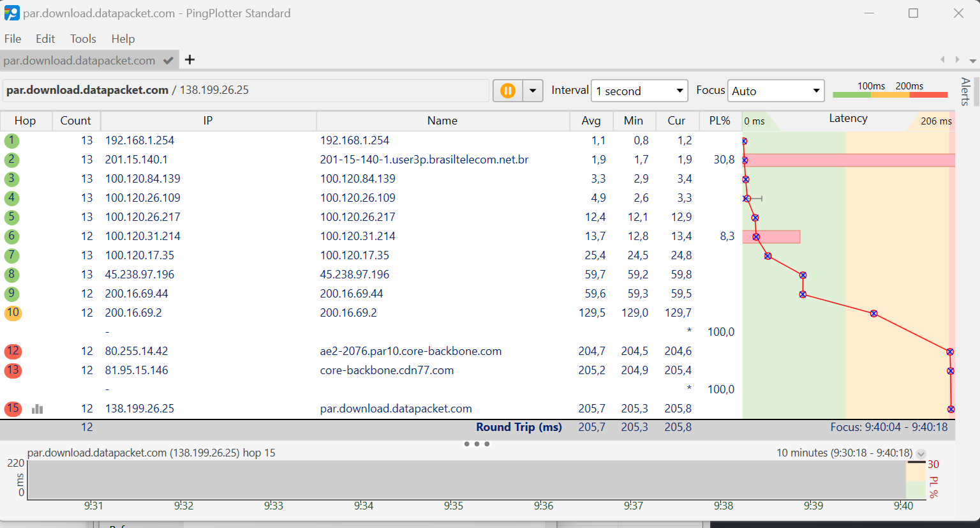Select name core-backbone.cdn77.com
The image size is (980, 528).
(387, 370)
